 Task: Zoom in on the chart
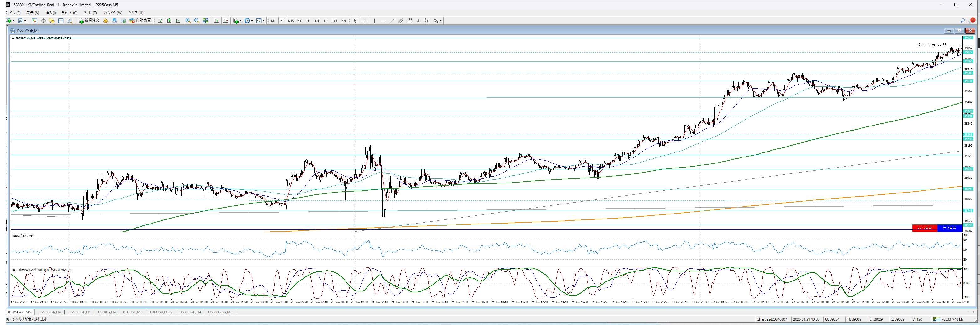tap(188, 21)
